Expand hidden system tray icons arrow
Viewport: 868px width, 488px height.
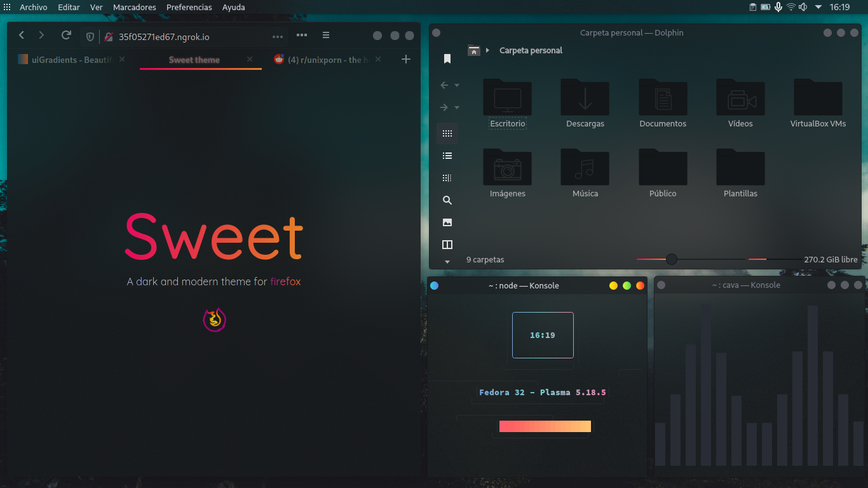[x=818, y=7]
